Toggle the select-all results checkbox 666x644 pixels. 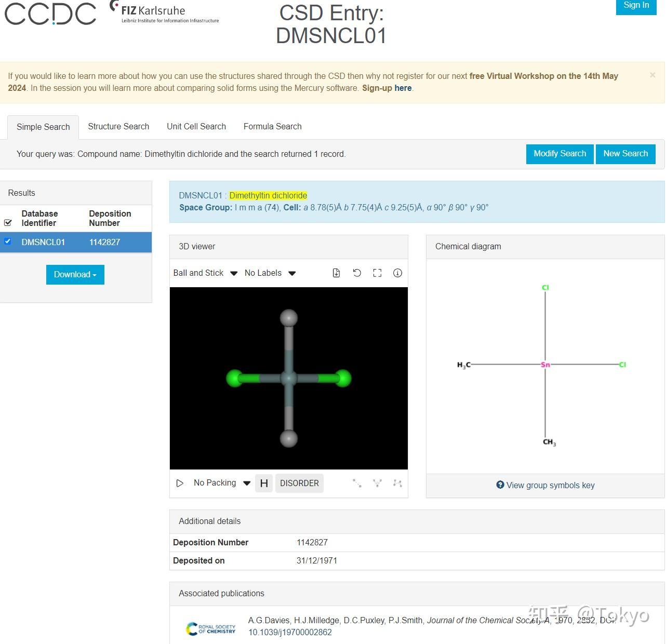[x=8, y=222]
